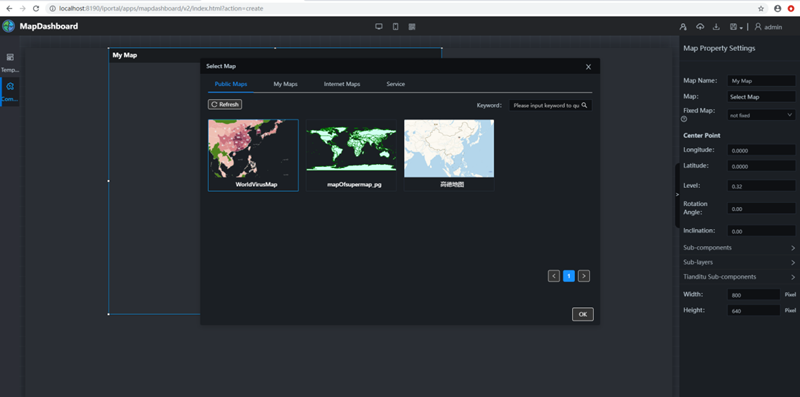Click the keyword search magnifier icon
The image size is (800, 397).
coord(585,105)
